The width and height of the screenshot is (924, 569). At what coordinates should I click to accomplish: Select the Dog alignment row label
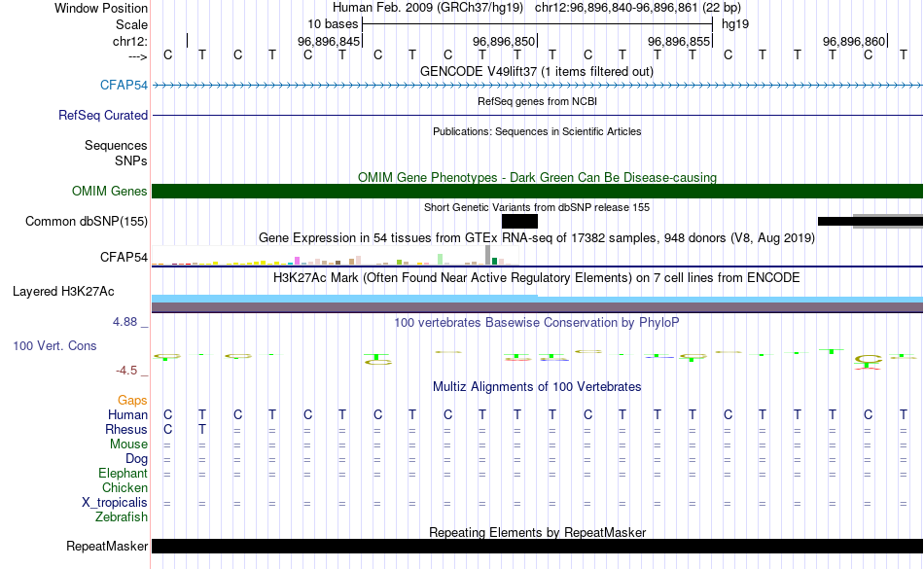pyautogui.click(x=136, y=459)
